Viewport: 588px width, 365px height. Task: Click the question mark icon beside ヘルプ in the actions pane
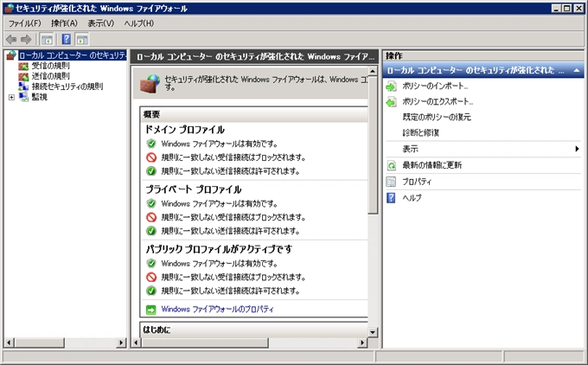[x=391, y=198]
